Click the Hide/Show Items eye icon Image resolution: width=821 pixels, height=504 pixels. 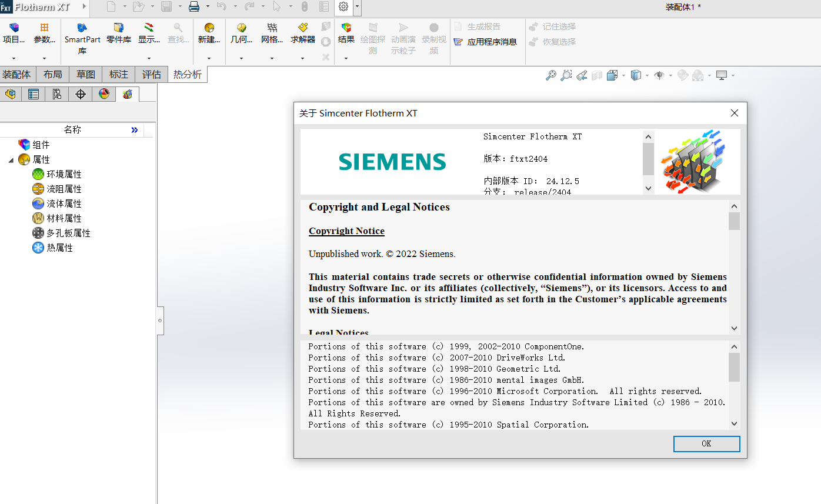659,75
